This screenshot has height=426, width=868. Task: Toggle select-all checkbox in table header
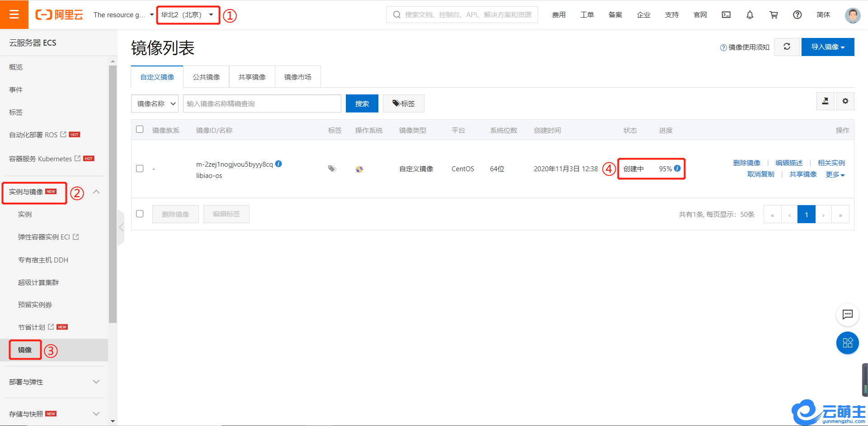point(140,130)
